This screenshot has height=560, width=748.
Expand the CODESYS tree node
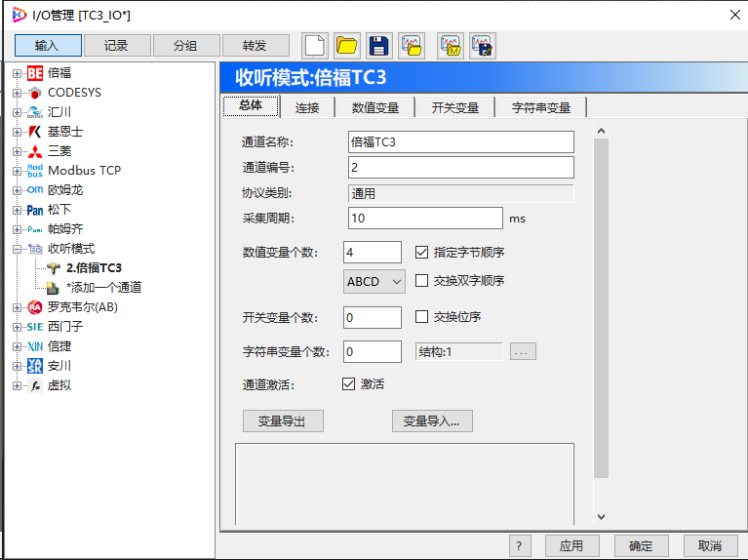17,93
